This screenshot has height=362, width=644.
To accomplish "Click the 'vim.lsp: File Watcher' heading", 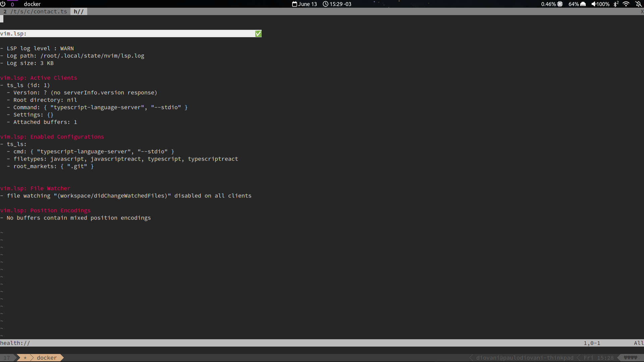I will pyautogui.click(x=35, y=188).
